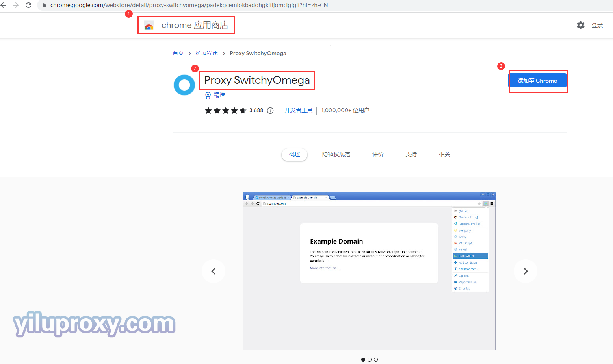Select the address bar URL field
The height and width of the screenshot is (364, 613).
tap(189, 5)
